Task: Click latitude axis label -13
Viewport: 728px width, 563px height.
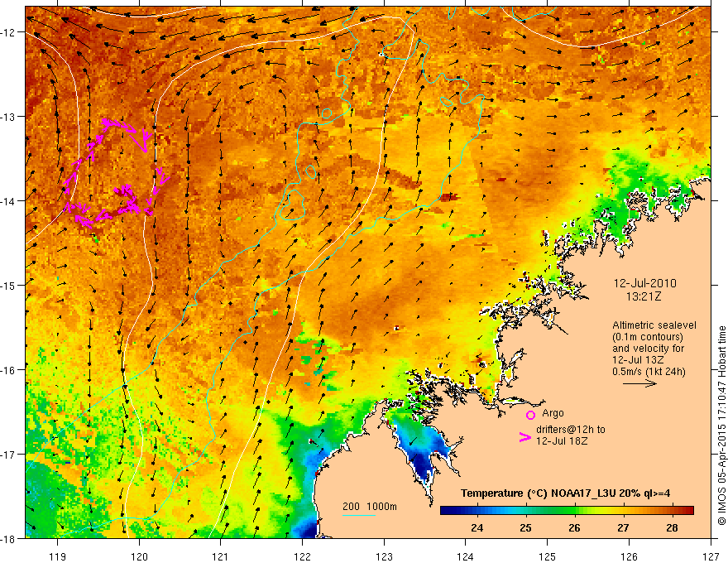Action: tap(8, 117)
